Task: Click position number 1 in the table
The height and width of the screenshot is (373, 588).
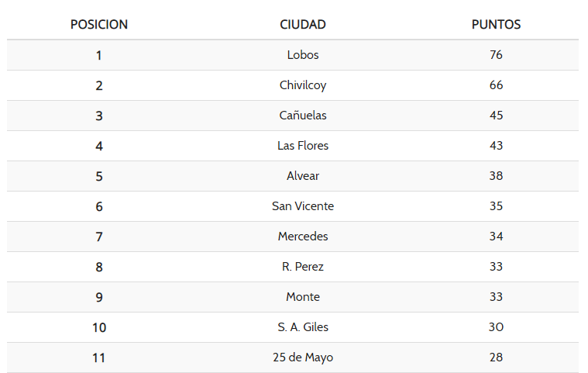Action: [x=99, y=55]
